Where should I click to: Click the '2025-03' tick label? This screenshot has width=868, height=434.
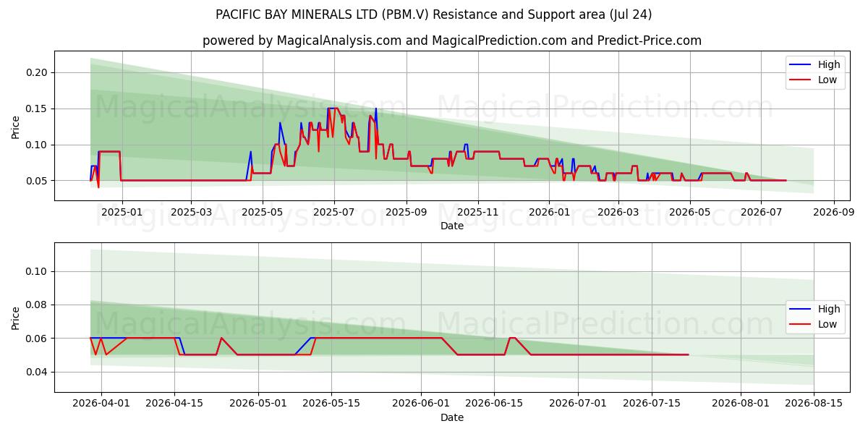[x=191, y=212]
